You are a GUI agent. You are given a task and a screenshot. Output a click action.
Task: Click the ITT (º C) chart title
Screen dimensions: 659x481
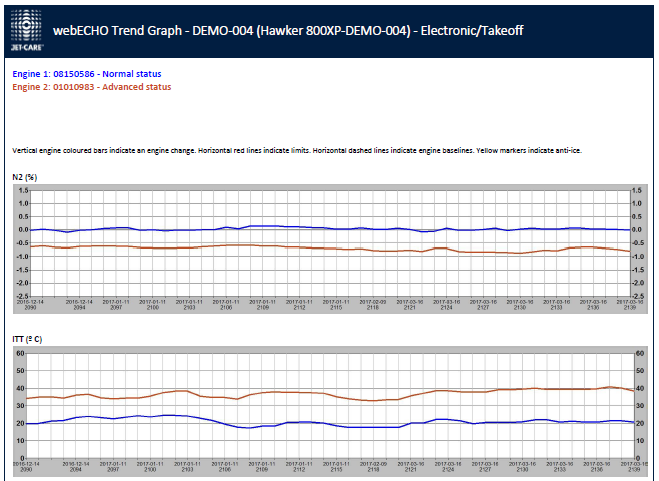pyautogui.click(x=27, y=339)
